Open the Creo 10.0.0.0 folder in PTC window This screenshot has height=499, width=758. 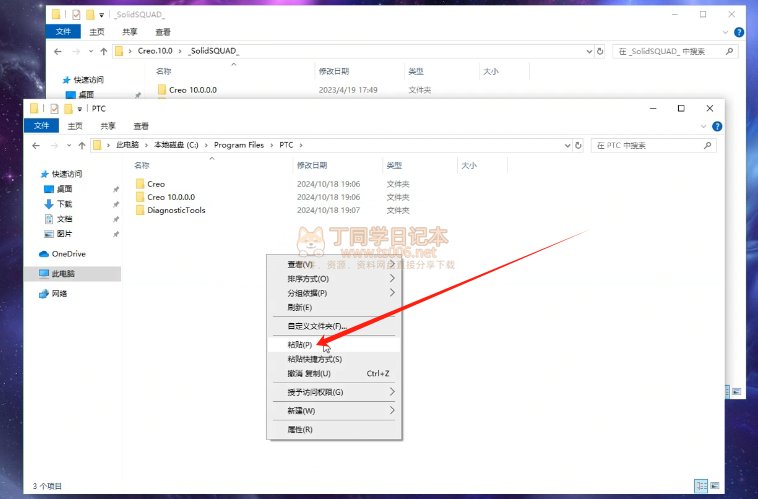[165, 197]
